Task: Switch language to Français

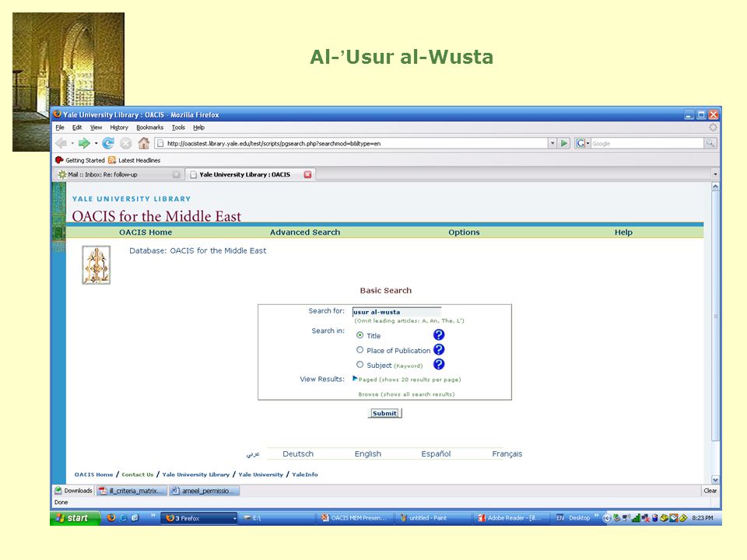Action: coord(507,453)
